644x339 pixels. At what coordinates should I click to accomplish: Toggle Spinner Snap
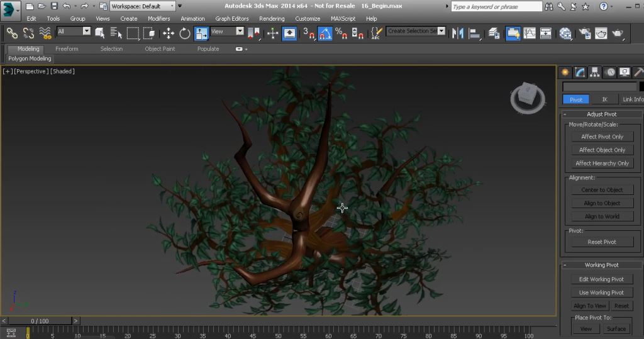click(x=357, y=33)
